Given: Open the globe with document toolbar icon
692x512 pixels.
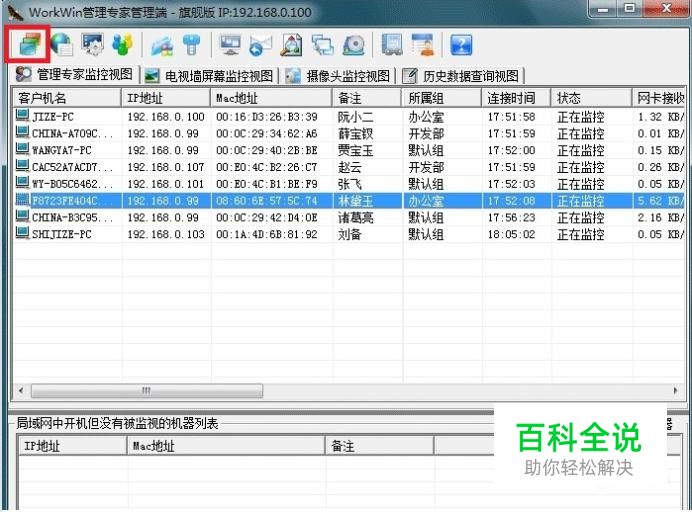Looking at the screenshot, I should 61,45.
